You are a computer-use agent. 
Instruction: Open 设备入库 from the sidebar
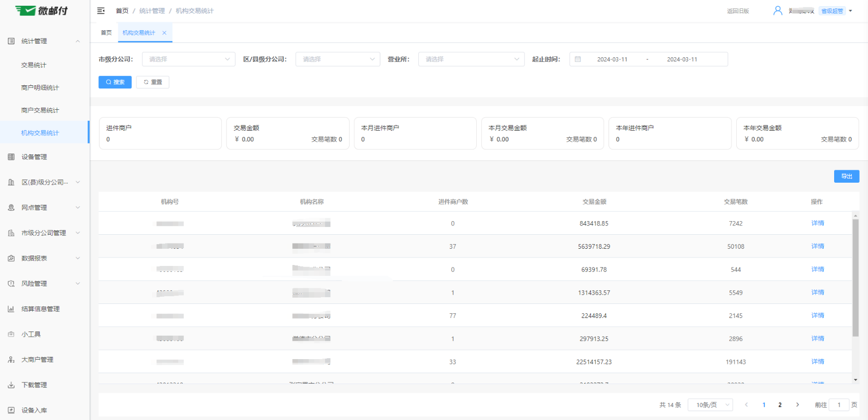coord(34,411)
